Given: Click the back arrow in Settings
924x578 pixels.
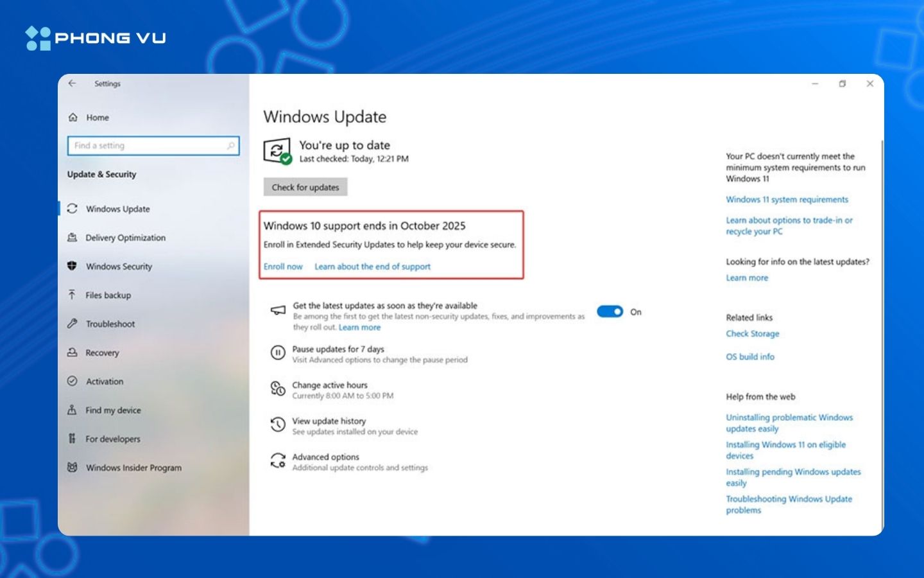Looking at the screenshot, I should [73, 83].
